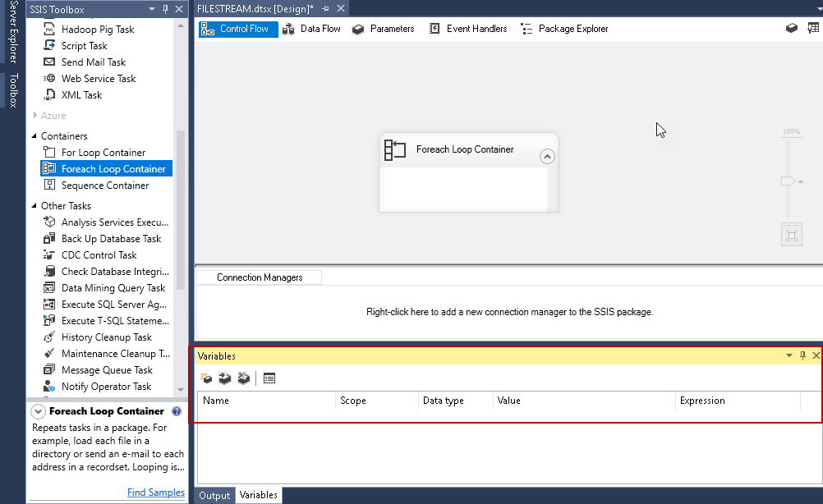Image resolution: width=823 pixels, height=504 pixels.
Task: Click the Fit View to Window icon
Action: (792, 236)
